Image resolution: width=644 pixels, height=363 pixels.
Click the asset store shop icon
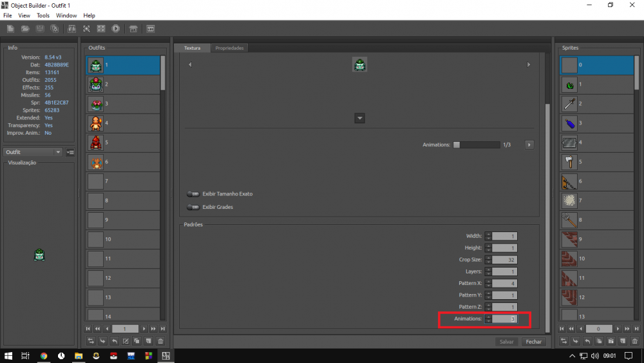133,29
